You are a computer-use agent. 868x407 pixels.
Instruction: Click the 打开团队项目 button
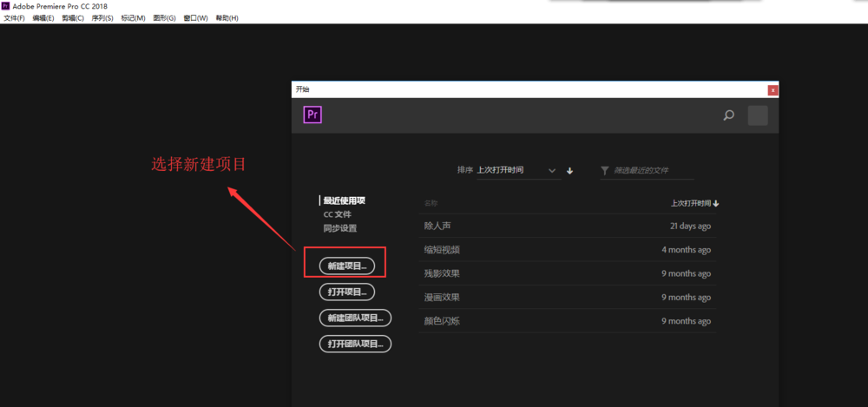pos(356,344)
